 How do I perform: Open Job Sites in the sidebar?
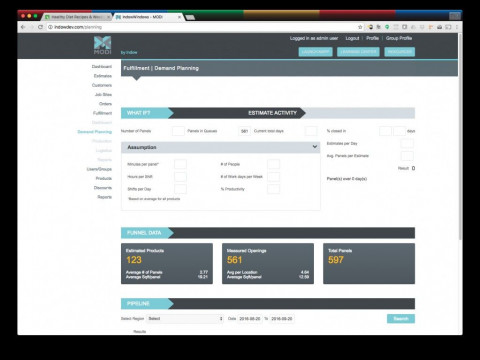[x=103, y=95]
